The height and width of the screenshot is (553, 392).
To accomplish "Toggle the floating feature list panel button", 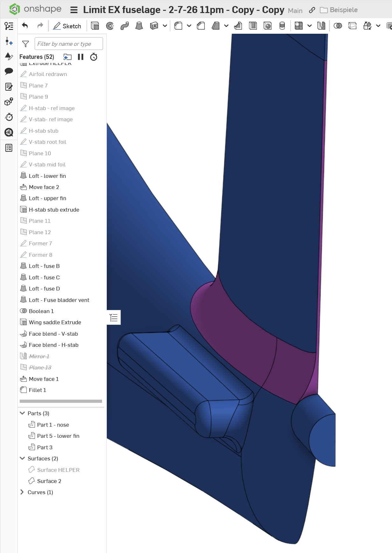I will point(113,318).
